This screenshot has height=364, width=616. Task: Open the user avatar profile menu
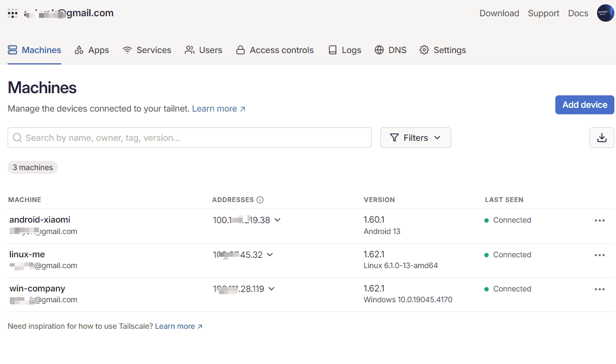605,14
